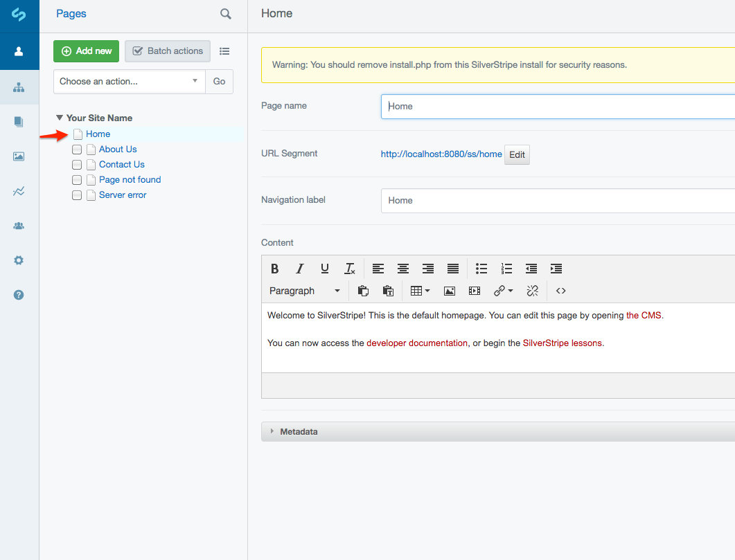The height and width of the screenshot is (560, 735).
Task: Insert a bulleted list
Action: click(481, 269)
